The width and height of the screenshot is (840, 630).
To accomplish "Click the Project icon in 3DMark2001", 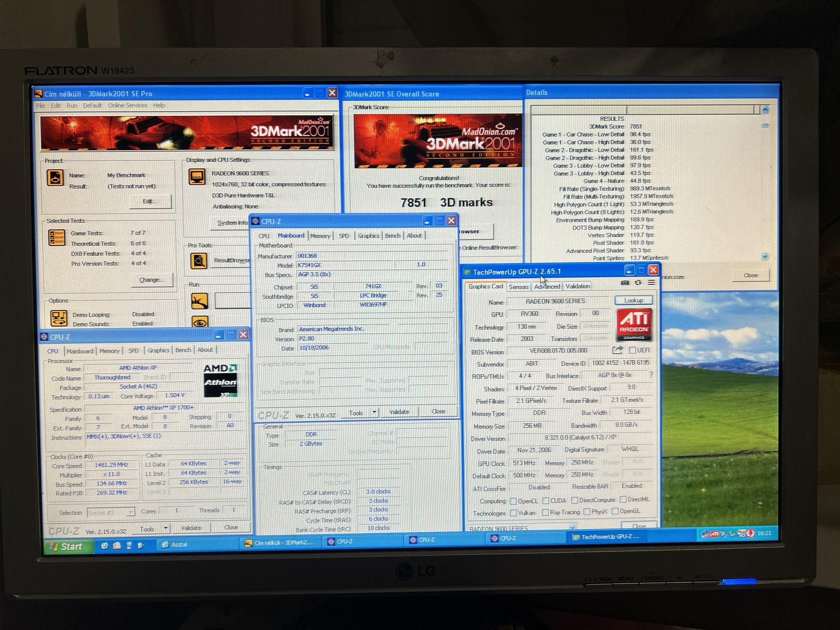I will coord(55,177).
